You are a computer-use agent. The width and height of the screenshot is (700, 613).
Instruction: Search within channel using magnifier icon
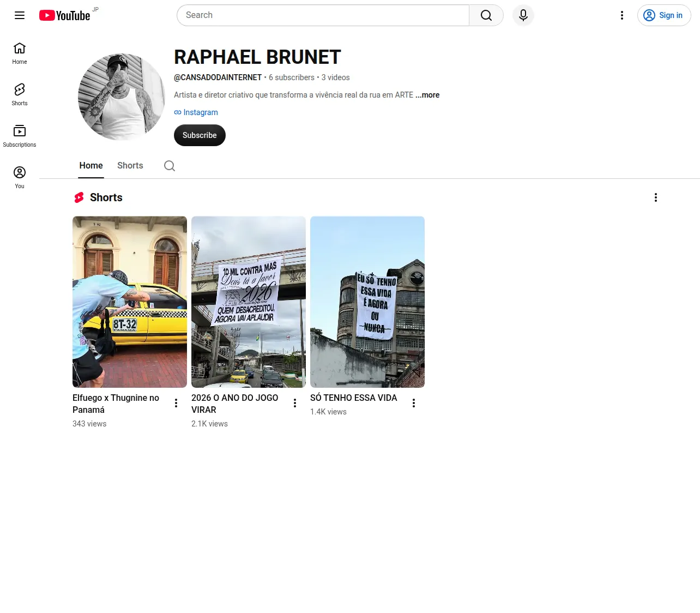(170, 166)
